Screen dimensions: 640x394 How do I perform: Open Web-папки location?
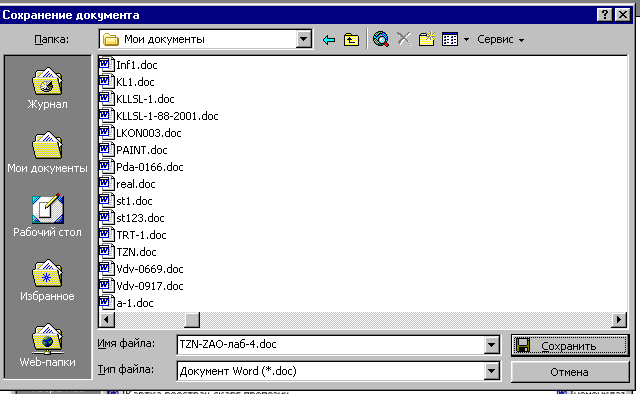47,345
